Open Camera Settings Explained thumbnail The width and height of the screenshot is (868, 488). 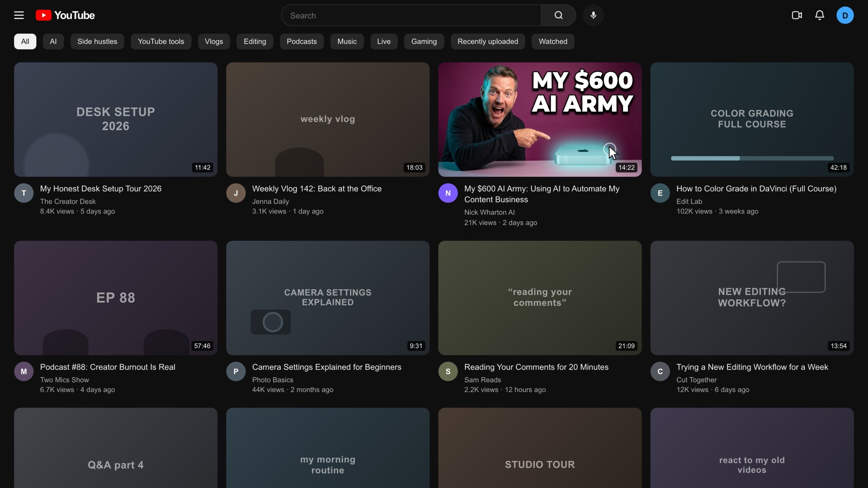[x=328, y=298]
